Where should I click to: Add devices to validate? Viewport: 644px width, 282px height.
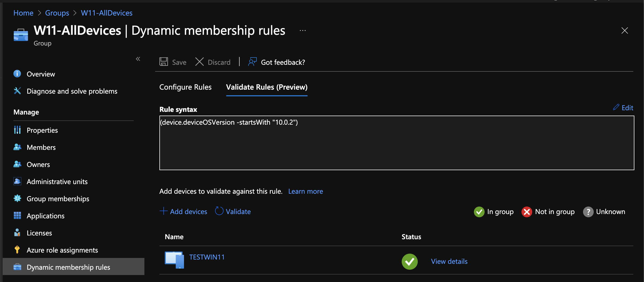tap(183, 212)
